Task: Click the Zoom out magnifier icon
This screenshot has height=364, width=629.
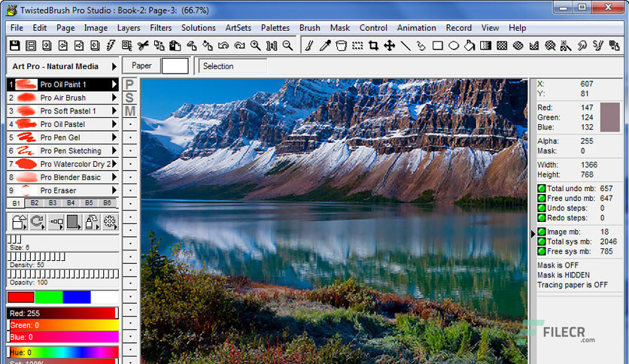Action: [x=287, y=46]
